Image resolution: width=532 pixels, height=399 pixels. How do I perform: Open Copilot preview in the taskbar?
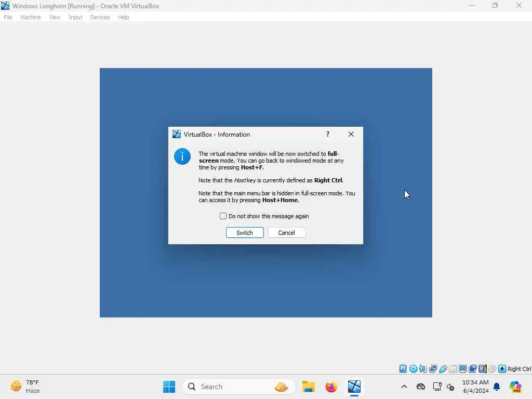[x=515, y=387]
